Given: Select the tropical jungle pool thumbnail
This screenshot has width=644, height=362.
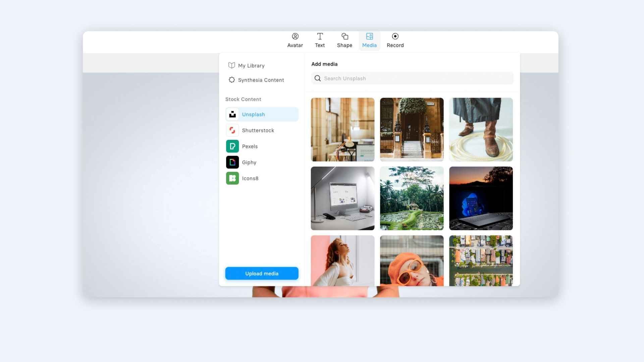Looking at the screenshot, I should (411, 198).
